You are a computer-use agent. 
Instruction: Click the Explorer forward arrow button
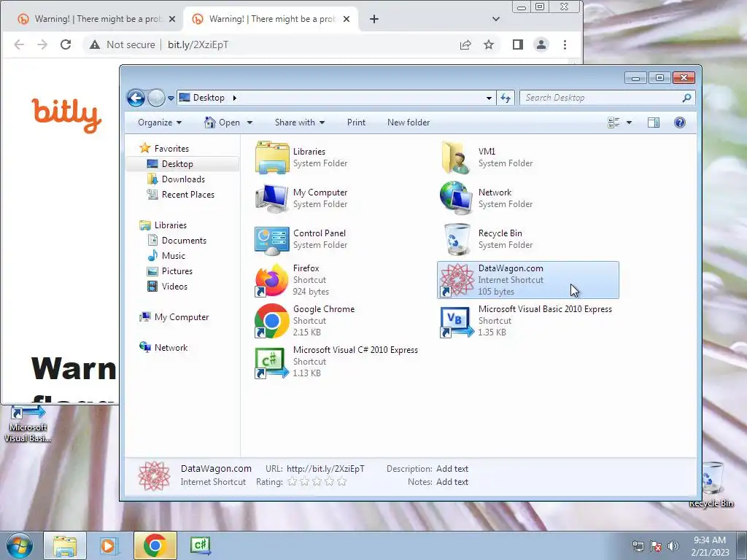click(156, 98)
